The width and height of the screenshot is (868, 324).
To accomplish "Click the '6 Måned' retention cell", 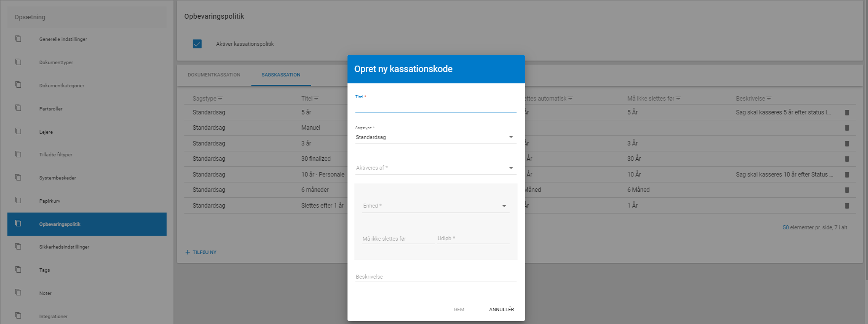I will coord(638,190).
